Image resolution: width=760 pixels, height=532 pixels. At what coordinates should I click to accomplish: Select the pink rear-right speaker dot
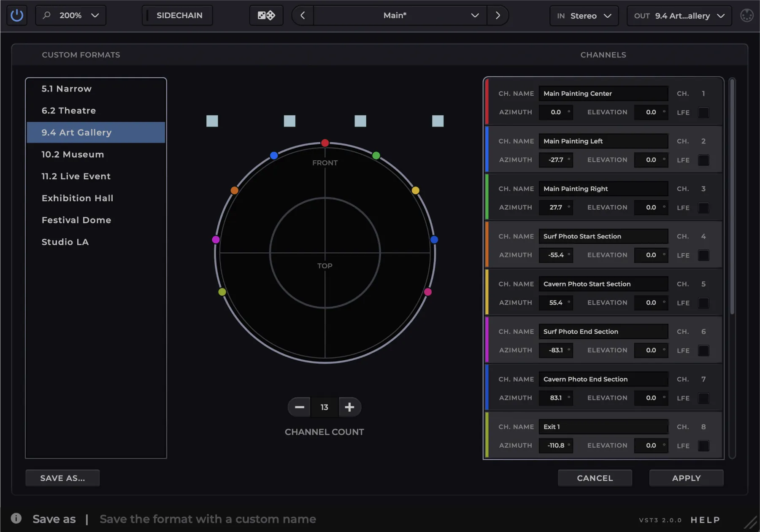[x=427, y=292]
